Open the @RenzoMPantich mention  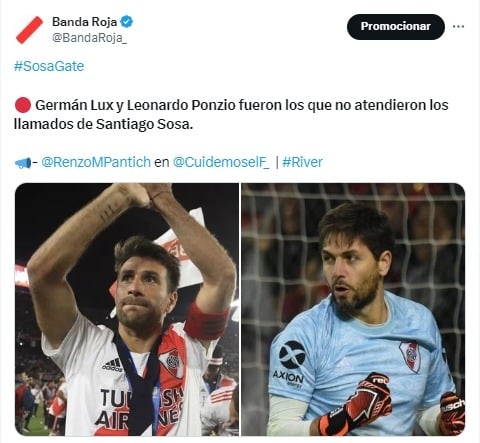tap(96, 162)
